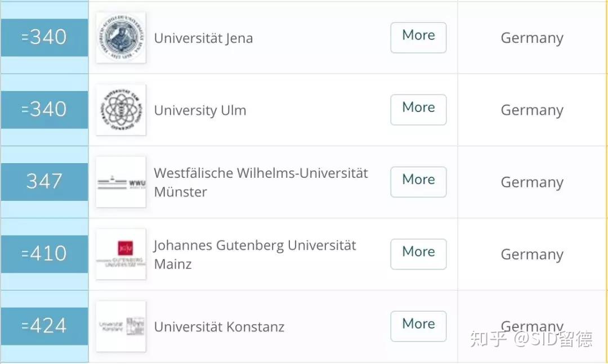Expand More details for Universität Konstanz
The width and height of the screenshot is (608, 364).
[418, 326]
